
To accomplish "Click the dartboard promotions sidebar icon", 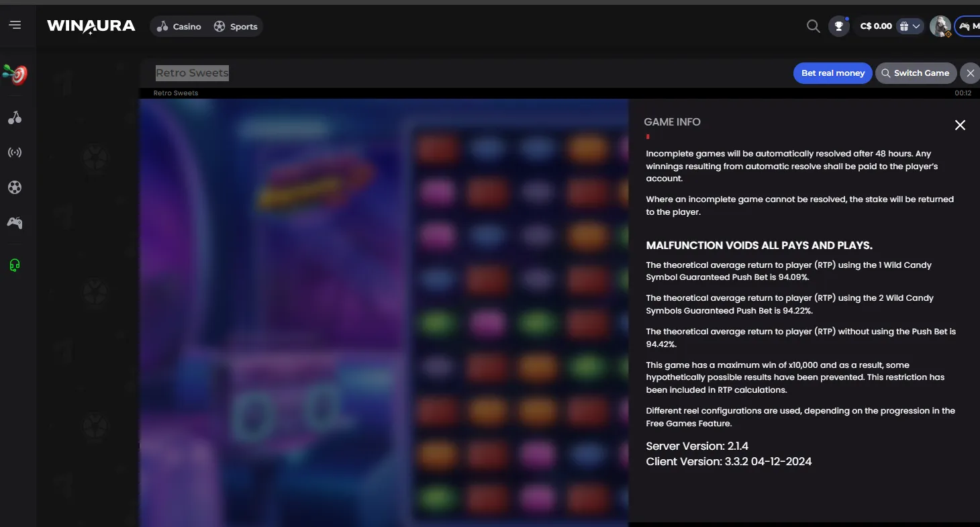I will pos(15,75).
